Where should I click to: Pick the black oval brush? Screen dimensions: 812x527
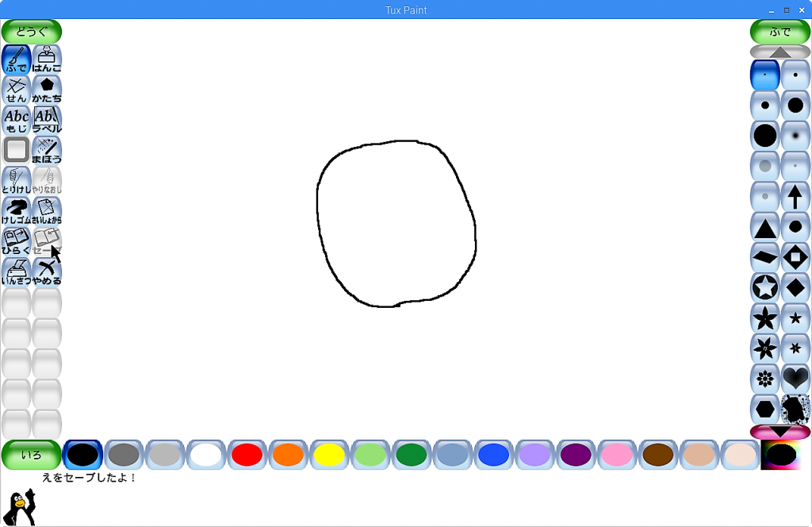pyautogui.click(x=795, y=228)
